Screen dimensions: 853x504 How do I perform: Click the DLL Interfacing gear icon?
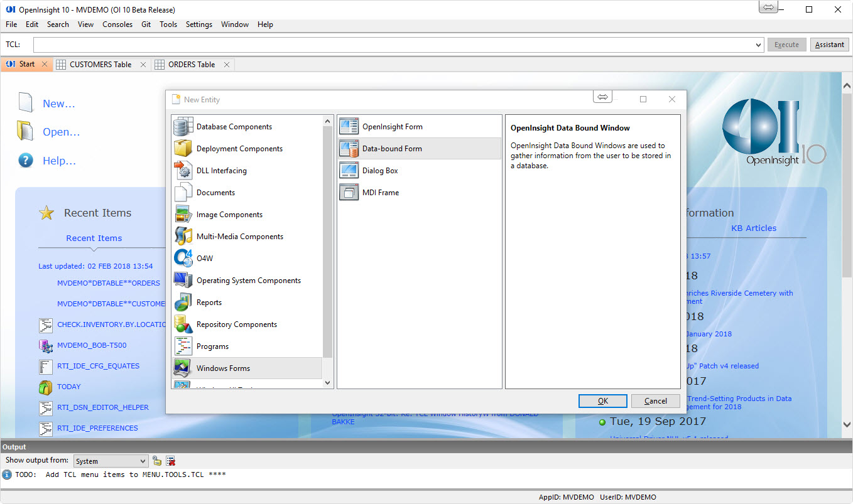pyautogui.click(x=183, y=171)
